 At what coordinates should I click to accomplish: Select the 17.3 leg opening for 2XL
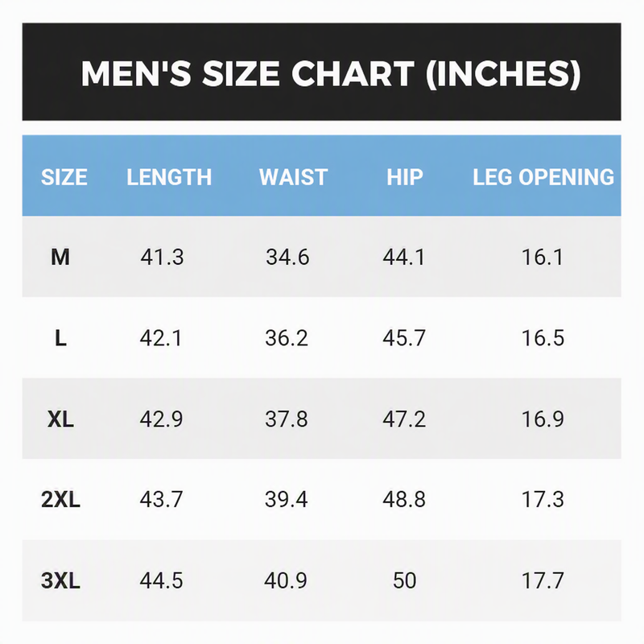pyautogui.click(x=543, y=500)
